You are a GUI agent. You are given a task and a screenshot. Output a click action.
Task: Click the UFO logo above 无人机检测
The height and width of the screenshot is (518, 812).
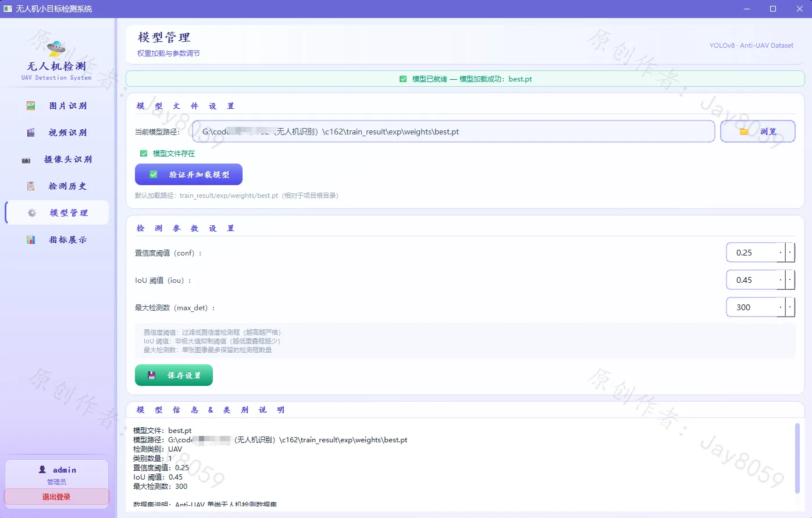pyautogui.click(x=56, y=48)
